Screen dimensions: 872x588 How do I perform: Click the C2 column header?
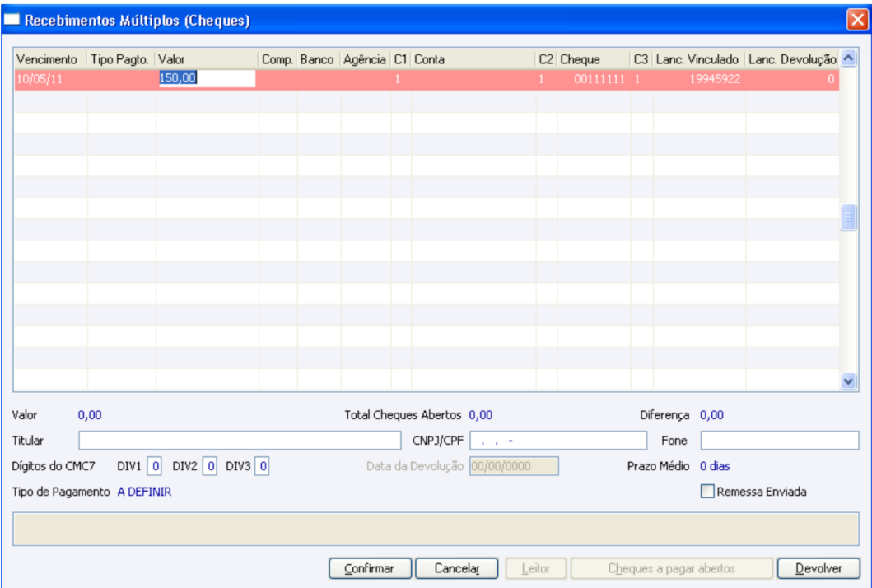pyautogui.click(x=546, y=59)
